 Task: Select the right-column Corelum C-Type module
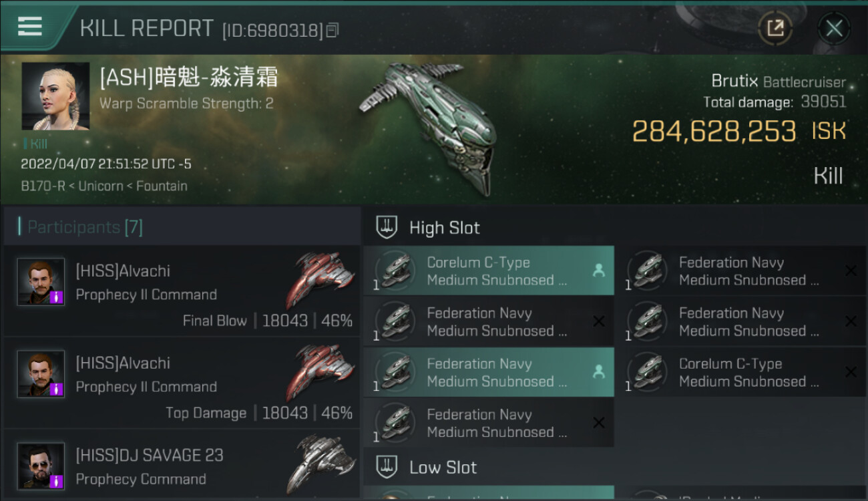pos(740,373)
